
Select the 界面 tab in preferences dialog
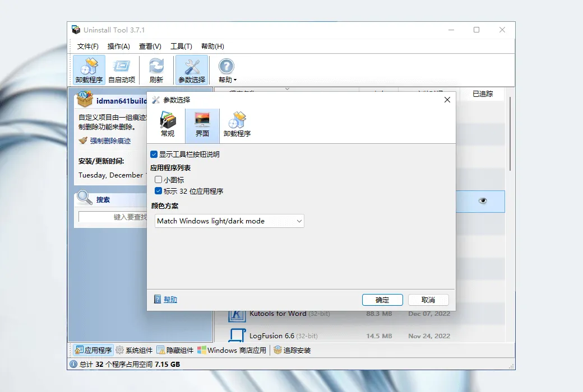click(202, 125)
